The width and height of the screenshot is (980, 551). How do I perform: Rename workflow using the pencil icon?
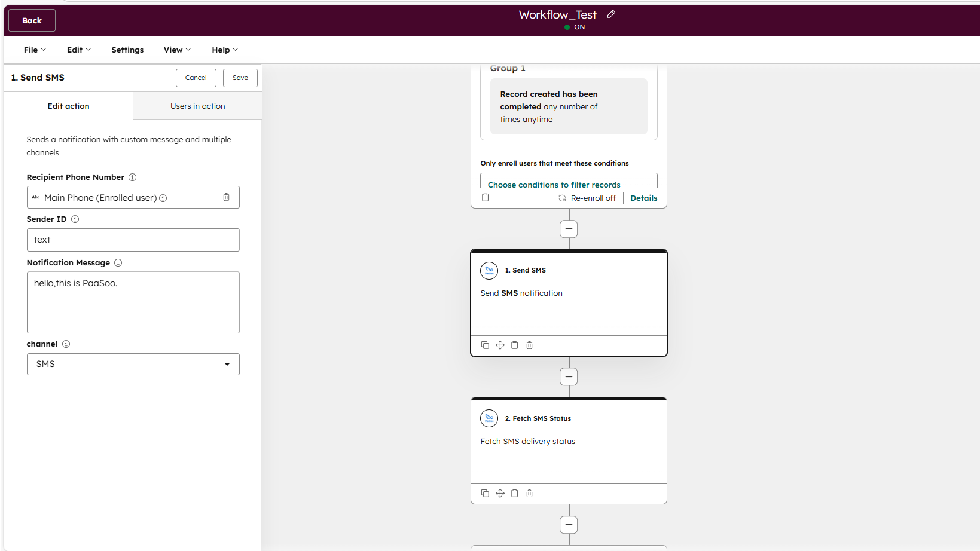click(x=611, y=14)
